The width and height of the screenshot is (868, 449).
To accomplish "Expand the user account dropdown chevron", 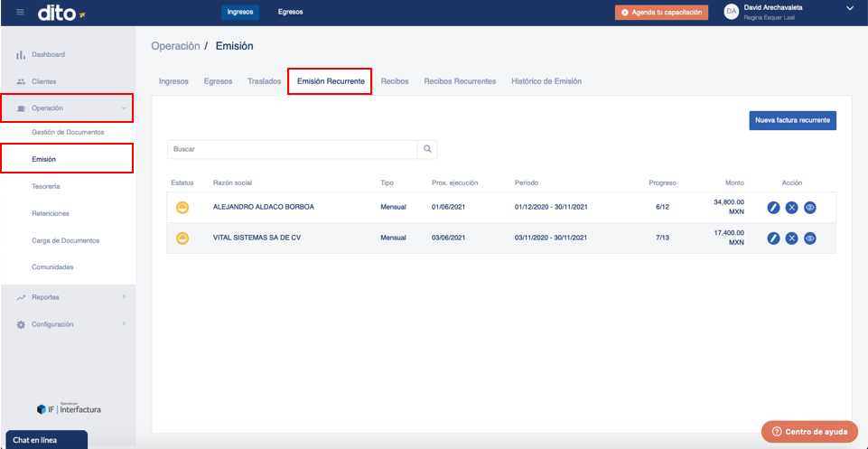I will click(850, 8).
